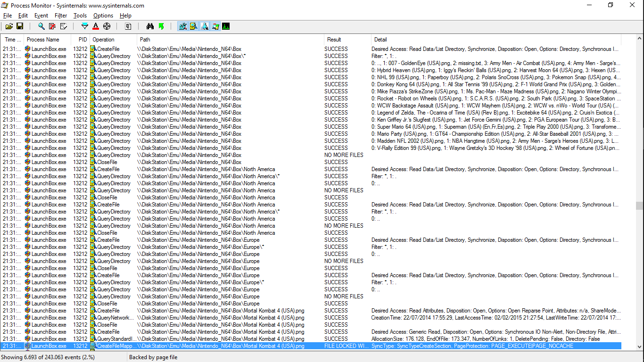Viewport: 644px width, 362px height.
Task: Open the Edit menu
Action: pos(23,16)
